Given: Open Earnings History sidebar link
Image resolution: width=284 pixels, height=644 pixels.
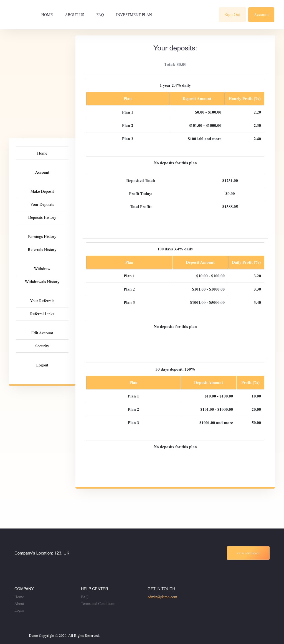Looking at the screenshot, I should [x=42, y=237].
